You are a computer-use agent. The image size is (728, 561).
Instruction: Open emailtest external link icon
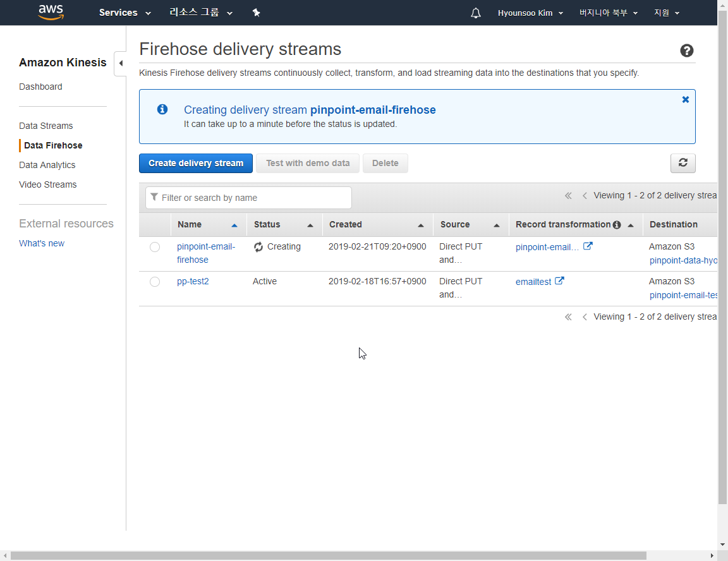click(559, 280)
